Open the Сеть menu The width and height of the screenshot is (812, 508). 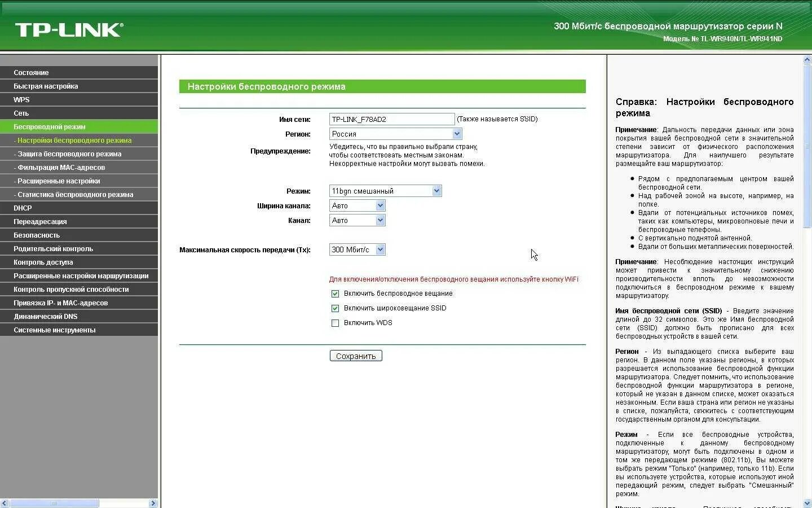click(79, 113)
